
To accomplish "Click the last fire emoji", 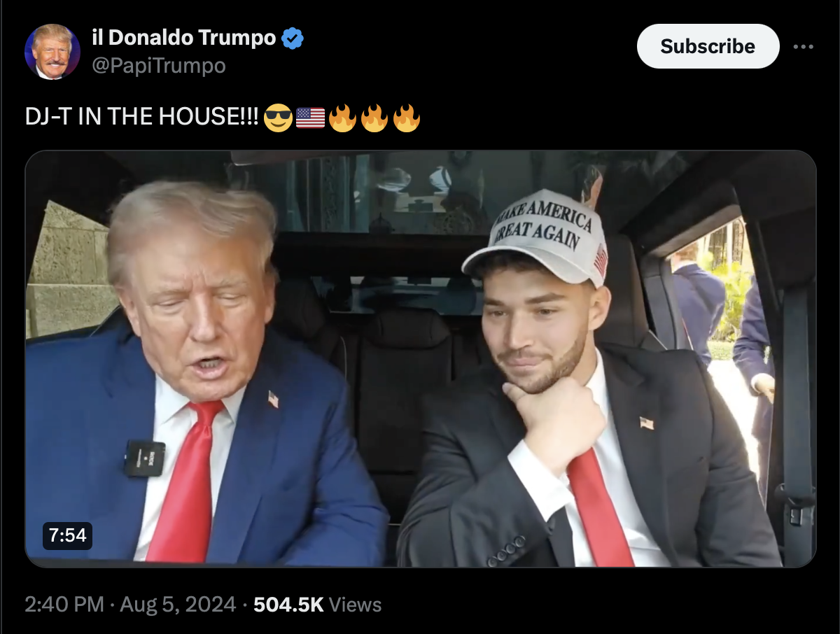I will point(407,118).
